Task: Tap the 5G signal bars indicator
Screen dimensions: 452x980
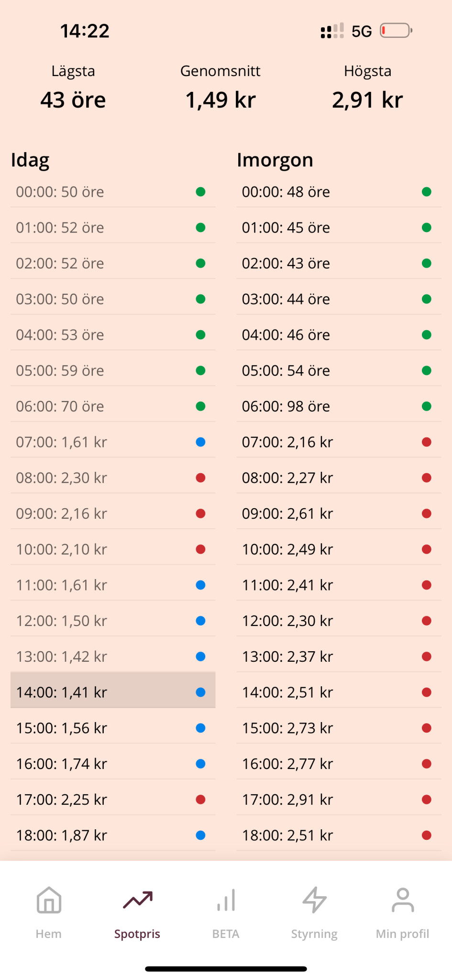Action: pos(332,31)
